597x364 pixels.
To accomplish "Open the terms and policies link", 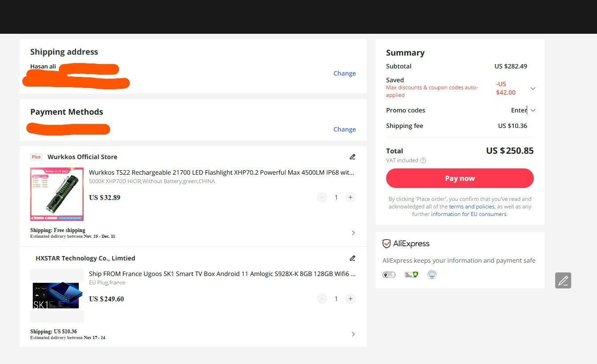I will 472,207.
